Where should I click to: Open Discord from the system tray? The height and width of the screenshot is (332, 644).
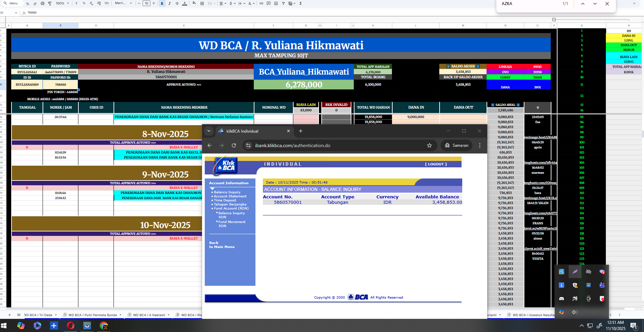(562, 299)
